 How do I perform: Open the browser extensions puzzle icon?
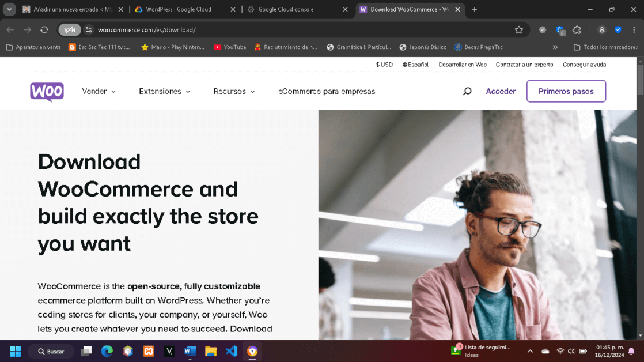577,30
